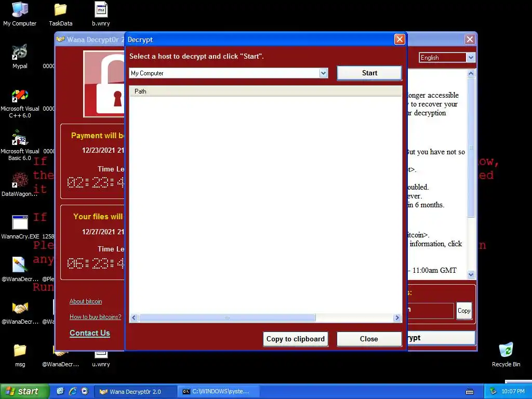
Task: Open the TaskData folder icon
Action: [60, 14]
